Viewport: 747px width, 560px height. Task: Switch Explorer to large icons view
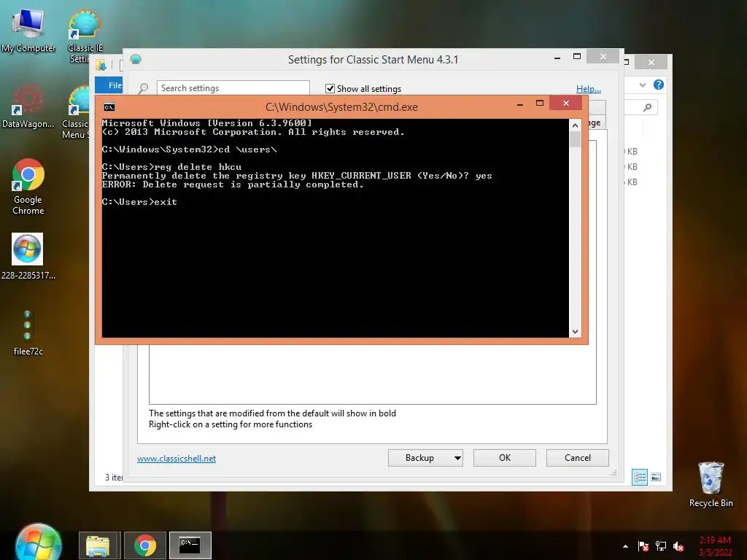click(656, 477)
